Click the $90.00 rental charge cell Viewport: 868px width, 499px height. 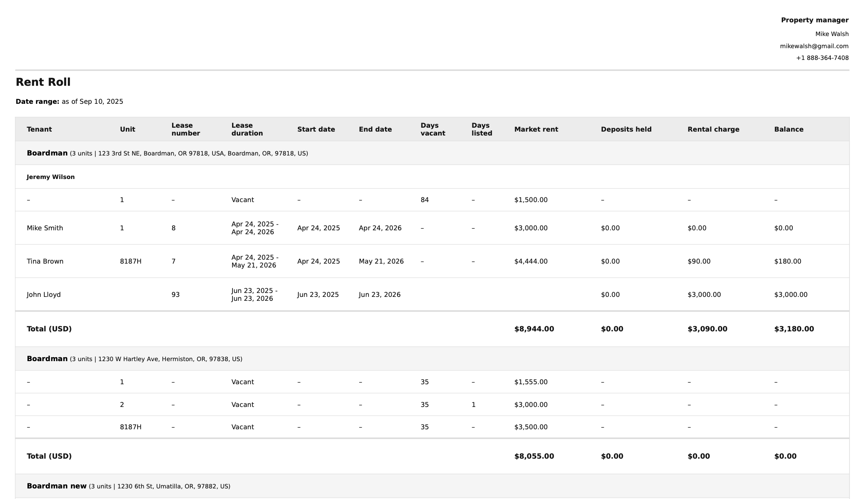point(699,262)
